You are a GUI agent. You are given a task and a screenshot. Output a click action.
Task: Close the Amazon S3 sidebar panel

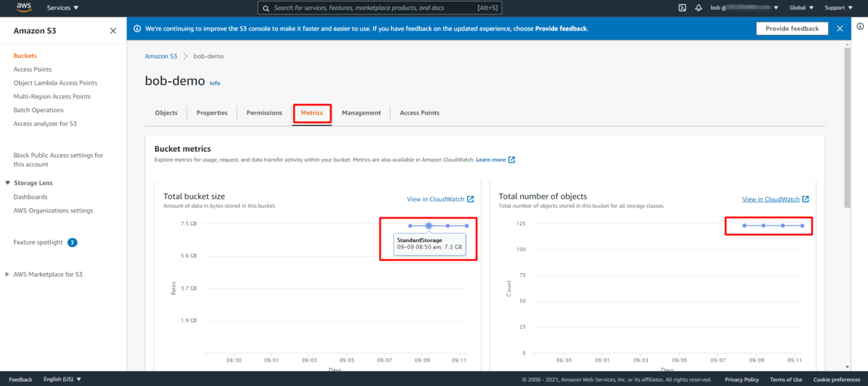[x=113, y=31]
